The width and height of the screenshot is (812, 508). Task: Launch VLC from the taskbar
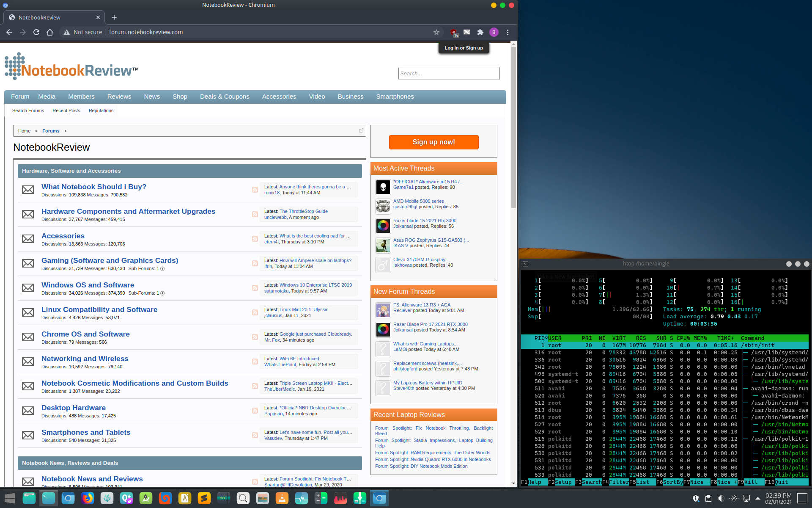[x=282, y=498]
